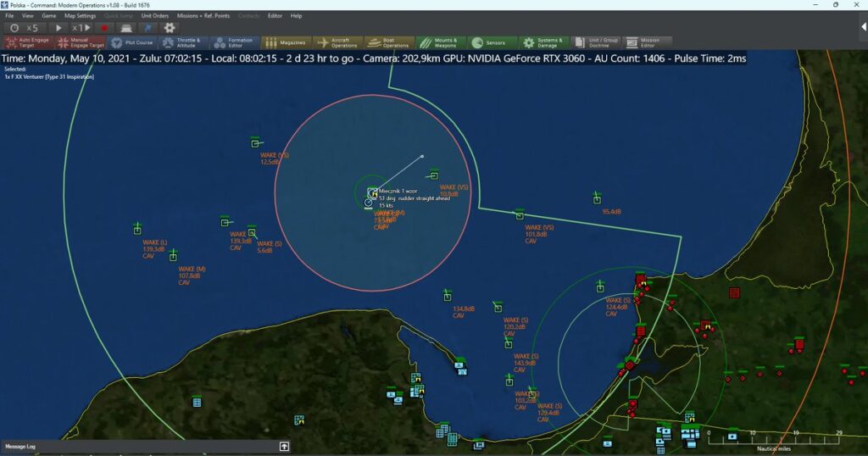Open Unit / Group Doctrine

point(594,42)
